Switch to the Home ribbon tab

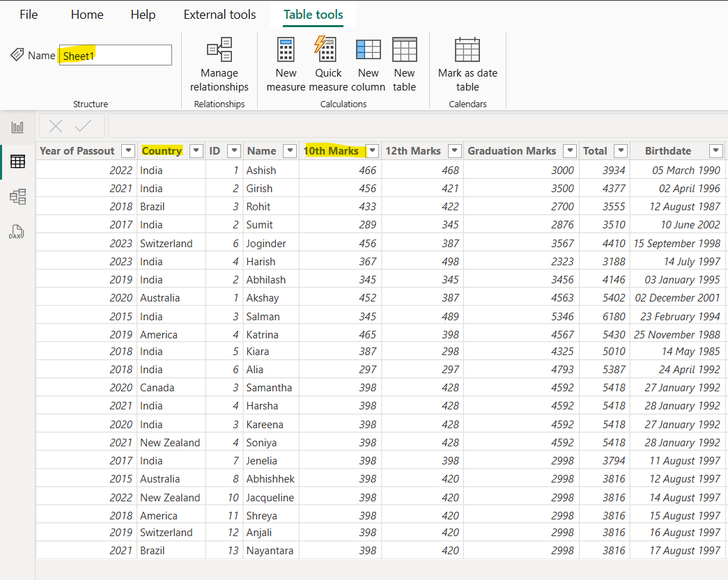pyautogui.click(x=86, y=14)
